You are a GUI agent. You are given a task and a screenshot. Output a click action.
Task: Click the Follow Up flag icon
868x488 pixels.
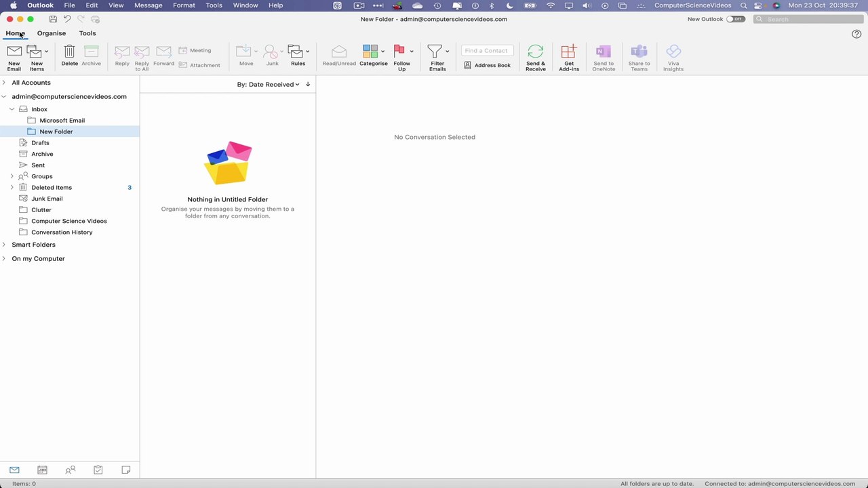pyautogui.click(x=399, y=52)
